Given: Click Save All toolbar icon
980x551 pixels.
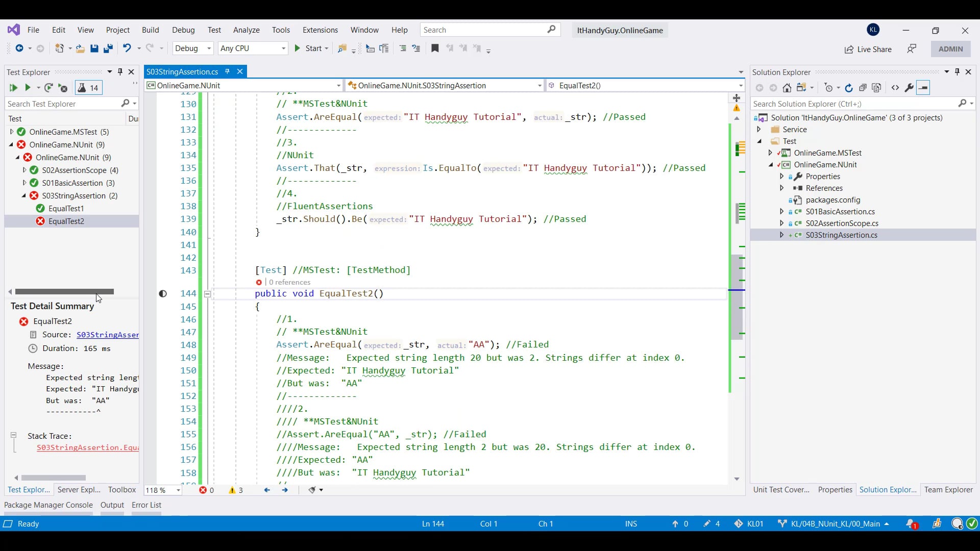Looking at the screenshot, I should pyautogui.click(x=108, y=48).
